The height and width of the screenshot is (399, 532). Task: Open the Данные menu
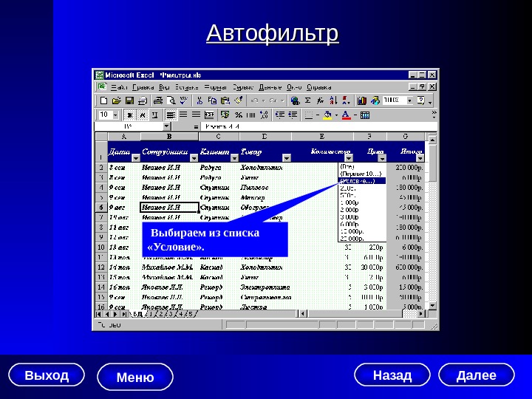tap(270, 87)
